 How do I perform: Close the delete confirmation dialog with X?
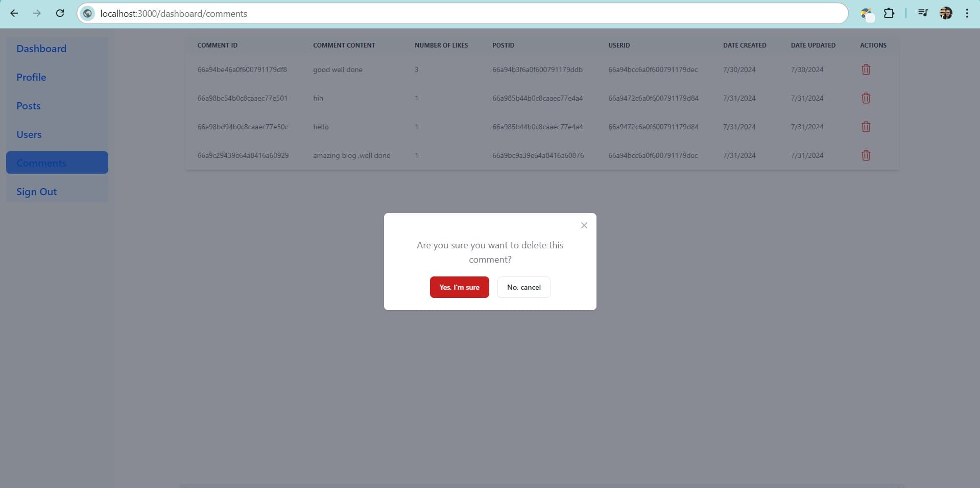point(584,225)
